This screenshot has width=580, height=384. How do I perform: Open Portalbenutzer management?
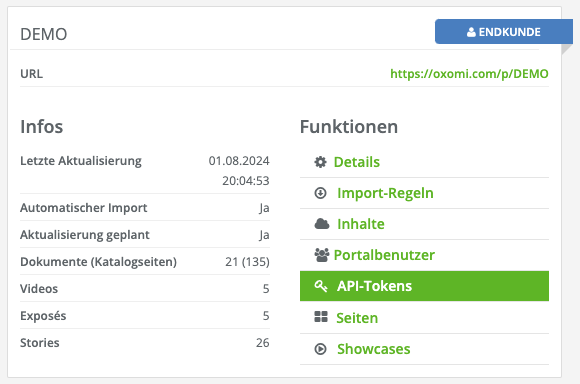[x=384, y=255]
